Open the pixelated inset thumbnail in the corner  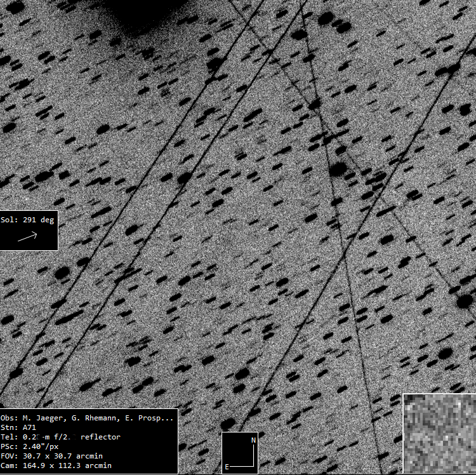(439, 434)
